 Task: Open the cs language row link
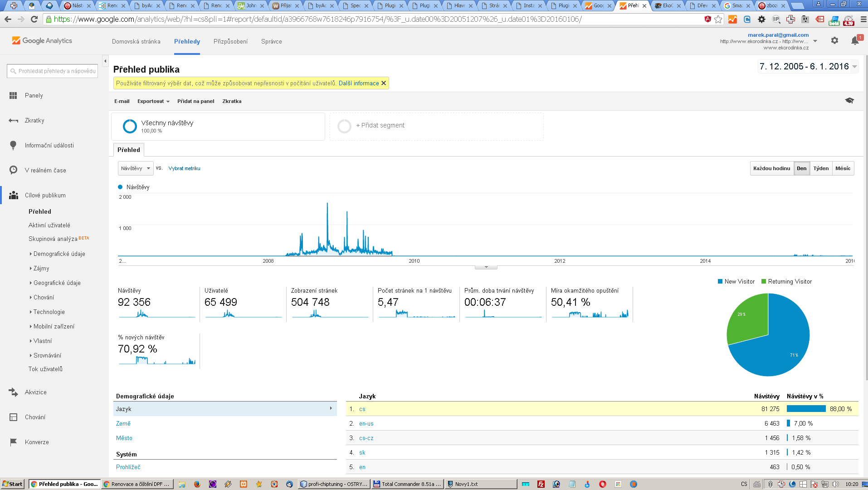362,409
